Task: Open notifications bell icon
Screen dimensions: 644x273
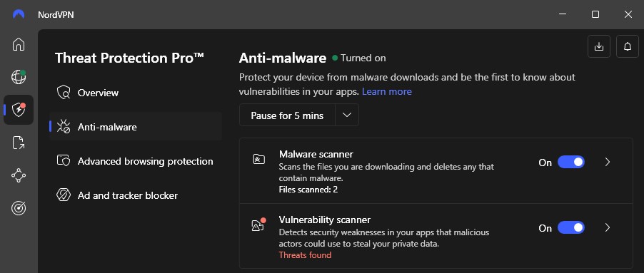Action: pos(627,47)
